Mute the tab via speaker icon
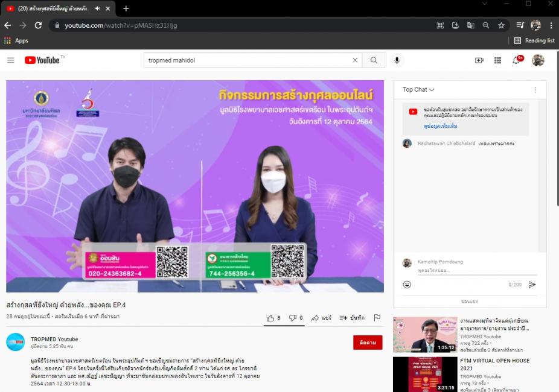The height and width of the screenshot is (392, 559). coord(98,8)
